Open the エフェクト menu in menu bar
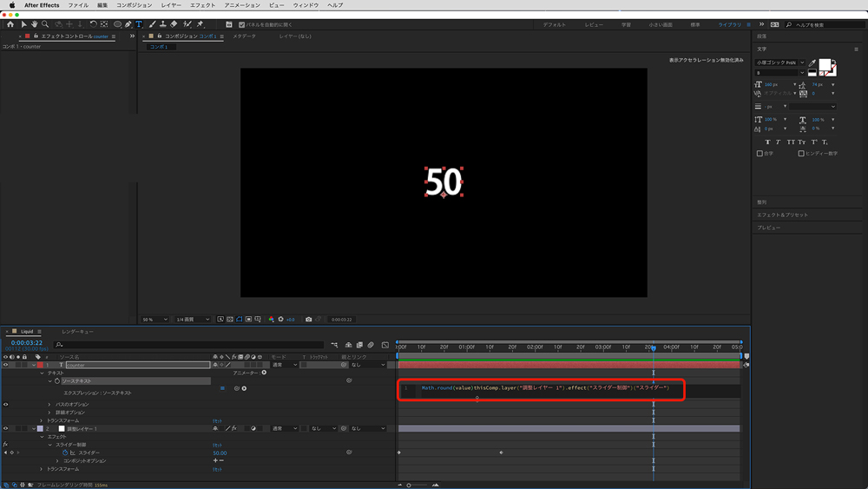 [202, 5]
